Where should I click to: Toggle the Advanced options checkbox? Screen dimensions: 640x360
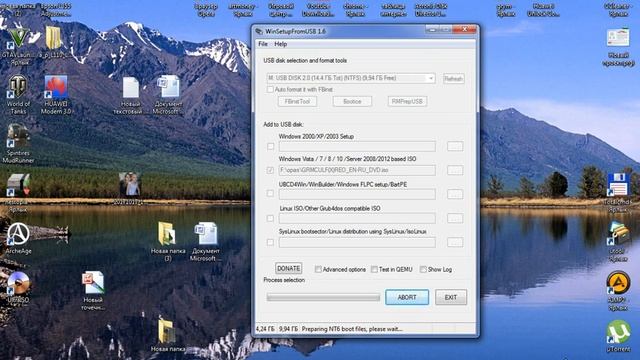[318, 269]
